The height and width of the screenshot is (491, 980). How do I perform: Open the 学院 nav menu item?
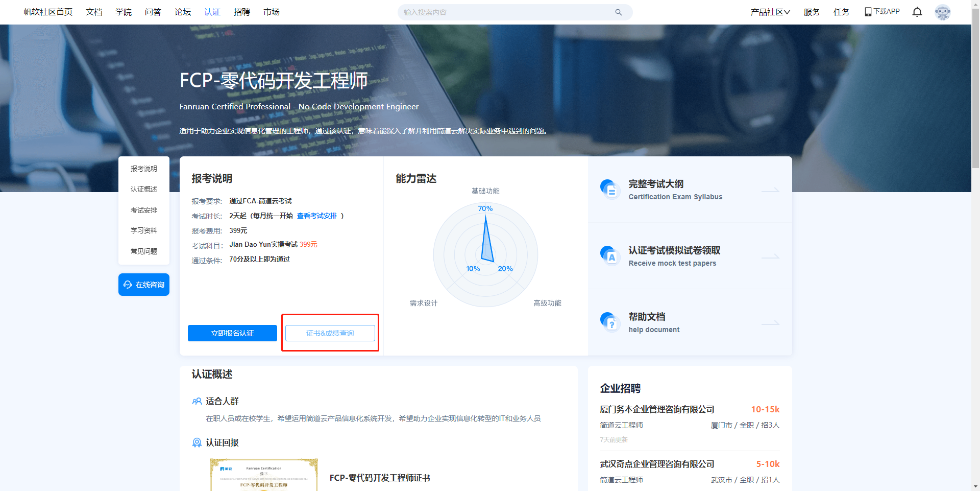point(124,12)
